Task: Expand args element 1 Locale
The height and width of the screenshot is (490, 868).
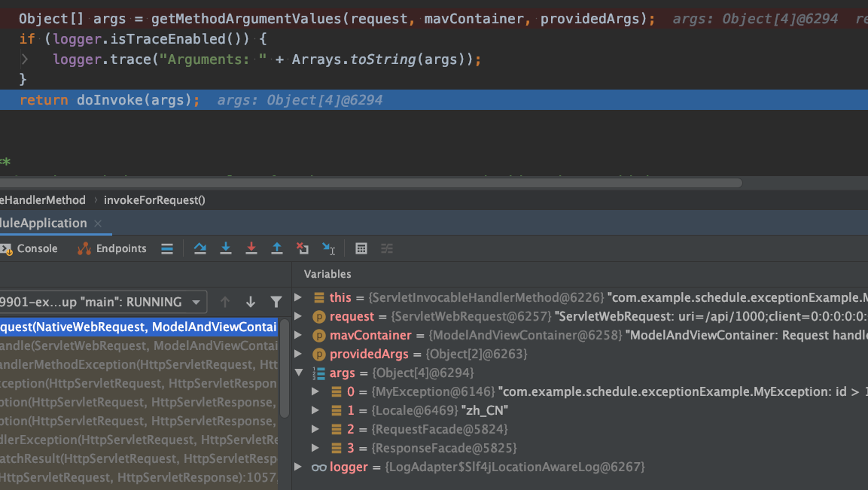Action: (x=315, y=410)
